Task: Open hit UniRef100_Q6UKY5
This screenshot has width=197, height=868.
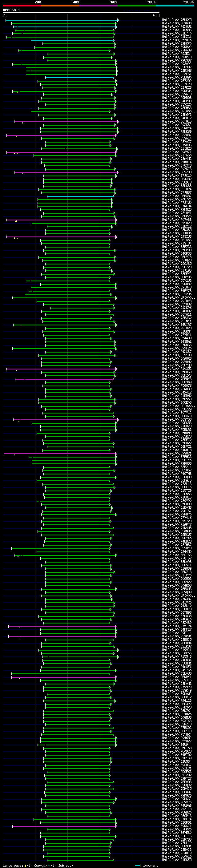Action: pyautogui.click(x=177, y=20)
